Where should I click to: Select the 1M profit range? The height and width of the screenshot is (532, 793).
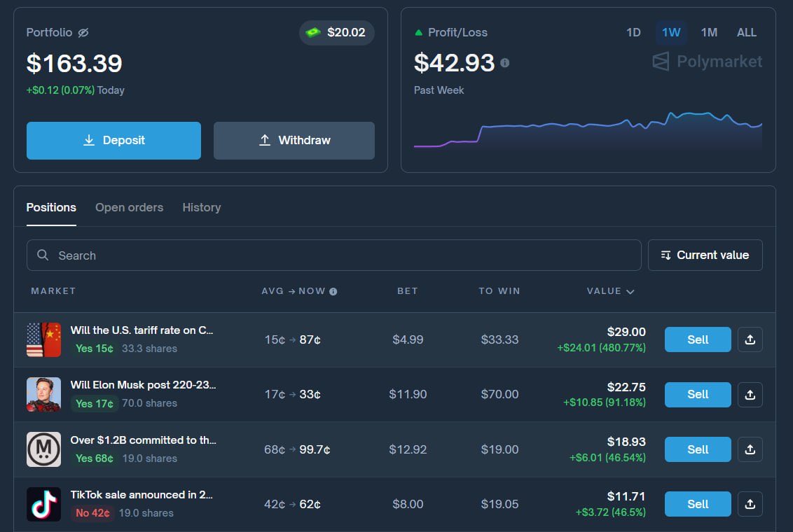pyautogui.click(x=709, y=32)
